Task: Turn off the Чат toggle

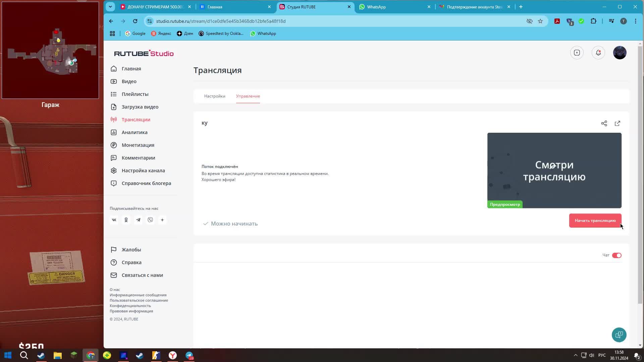Action: tap(616, 255)
